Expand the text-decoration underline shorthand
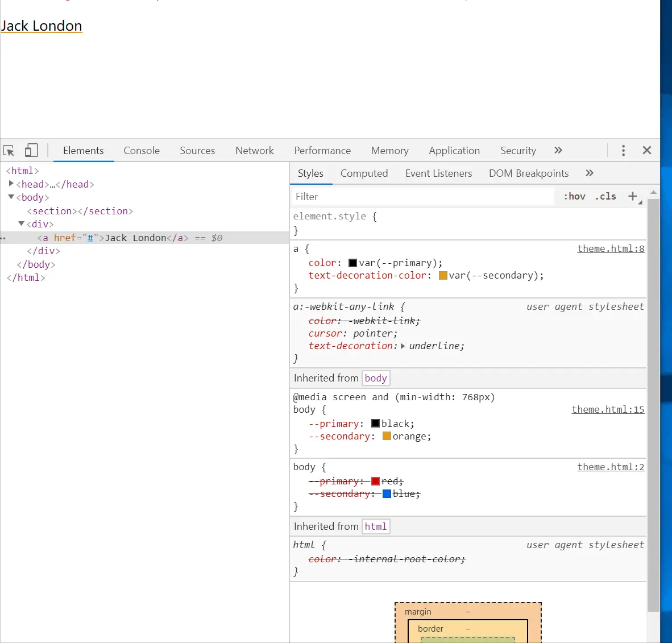The height and width of the screenshot is (643, 672). (403, 346)
